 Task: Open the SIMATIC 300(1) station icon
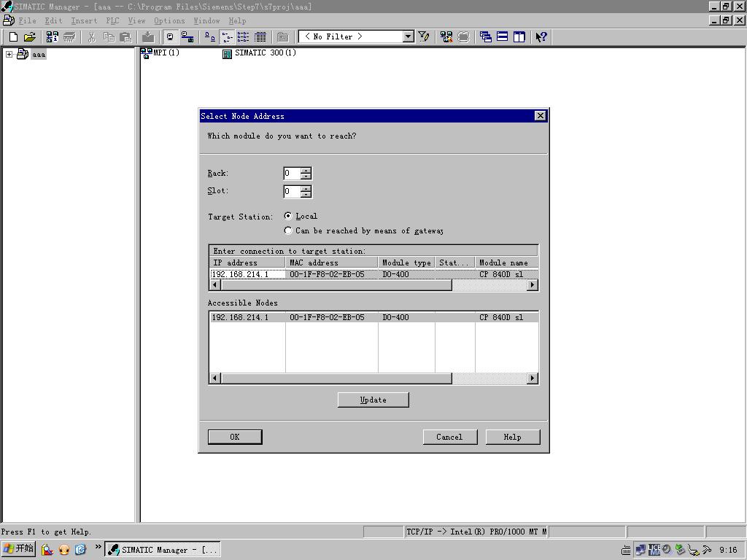(228, 53)
